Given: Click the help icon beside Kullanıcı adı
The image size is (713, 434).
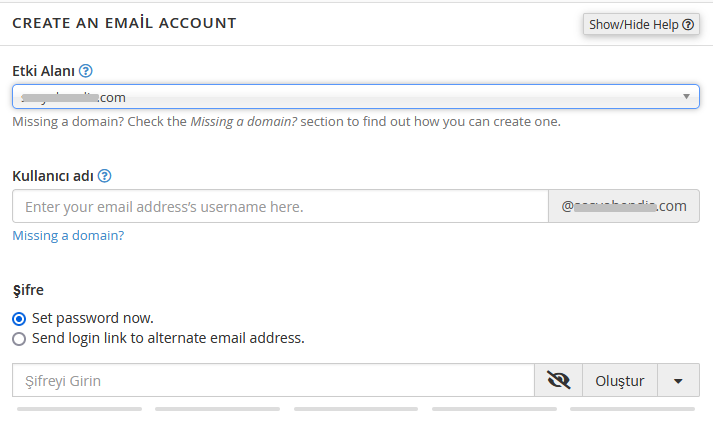Looking at the screenshot, I should pyautogui.click(x=105, y=176).
